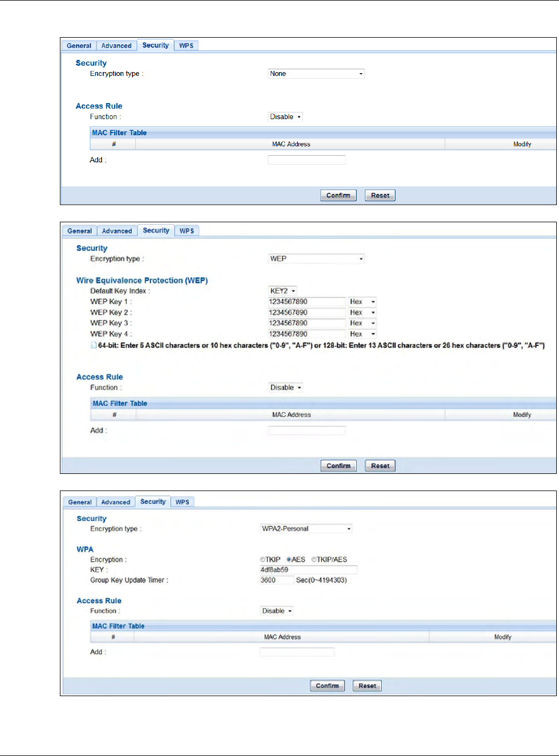
Task: Open General tab in the None encryption panel
Action: 79,46
